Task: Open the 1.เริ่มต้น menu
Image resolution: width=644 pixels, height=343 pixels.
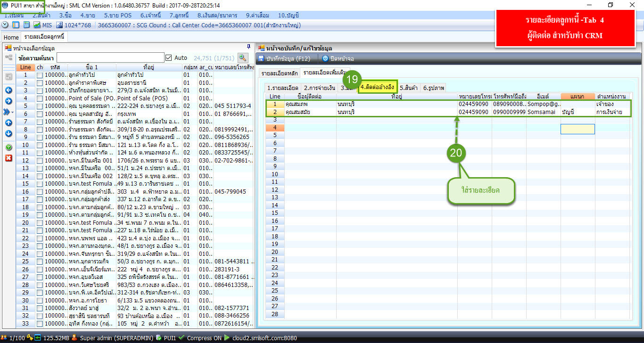Action: pos(14,15)
